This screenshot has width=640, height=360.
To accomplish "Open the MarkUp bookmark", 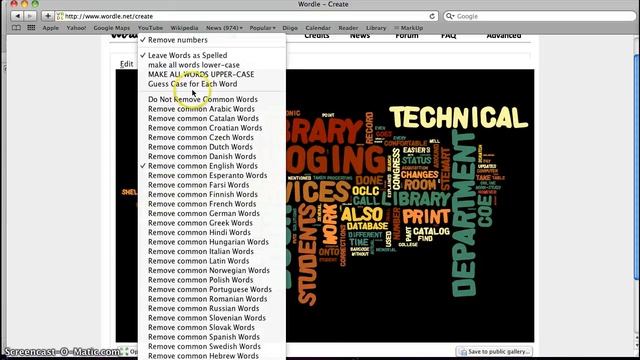I will pyautogui.click(x=409, y=28).
